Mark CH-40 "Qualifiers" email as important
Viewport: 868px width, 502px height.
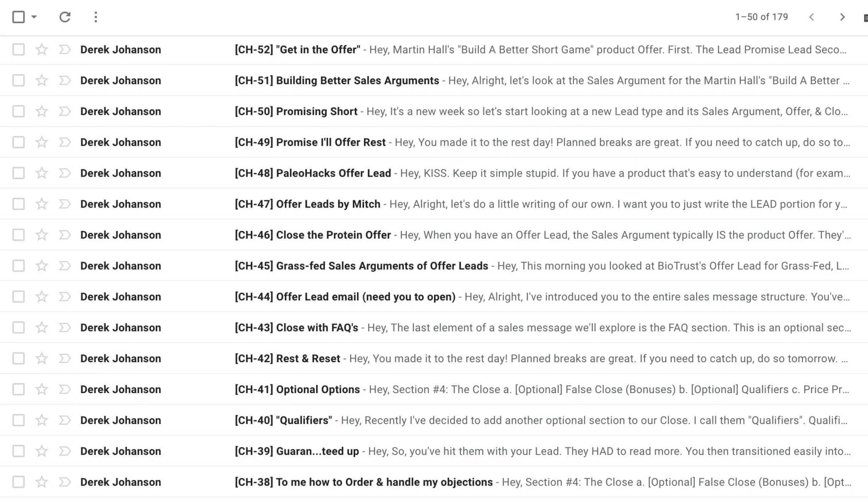coord(64,421)
